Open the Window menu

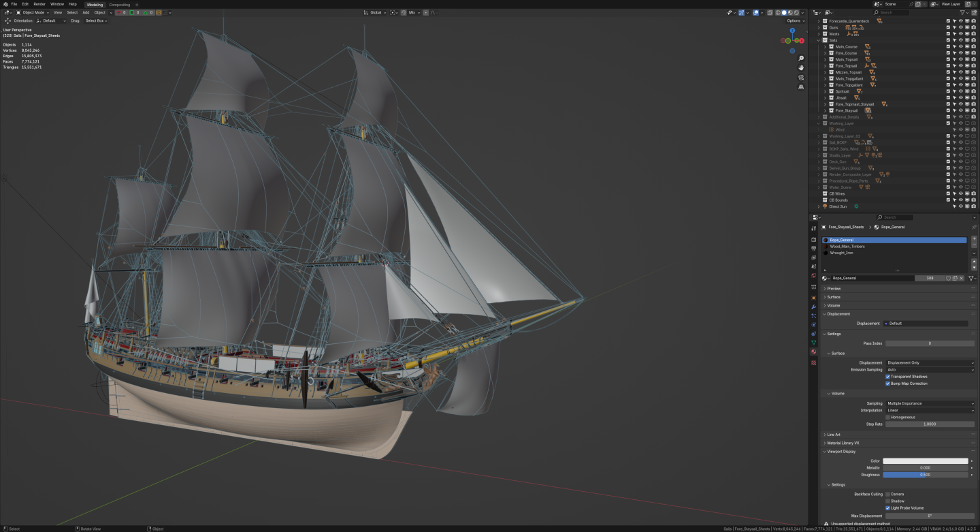(57, 4)
